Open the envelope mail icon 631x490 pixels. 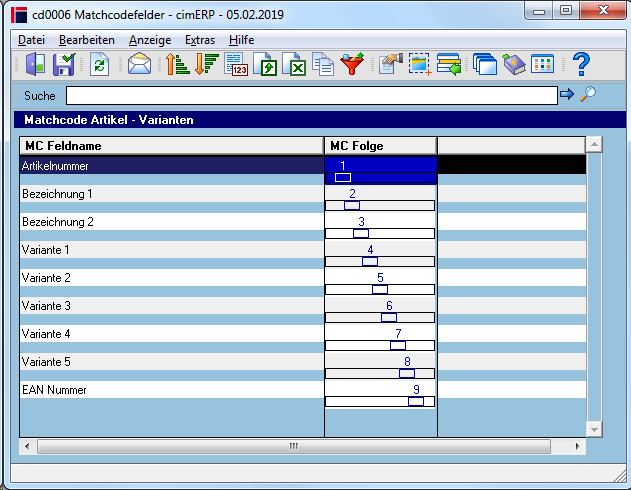(x=139, y=64)
